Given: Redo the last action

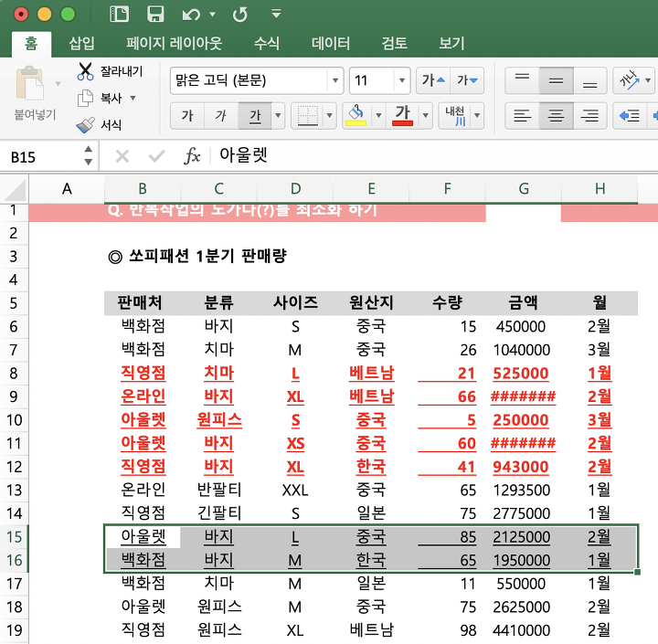Looking at the screenshot, I should point(240,16).
